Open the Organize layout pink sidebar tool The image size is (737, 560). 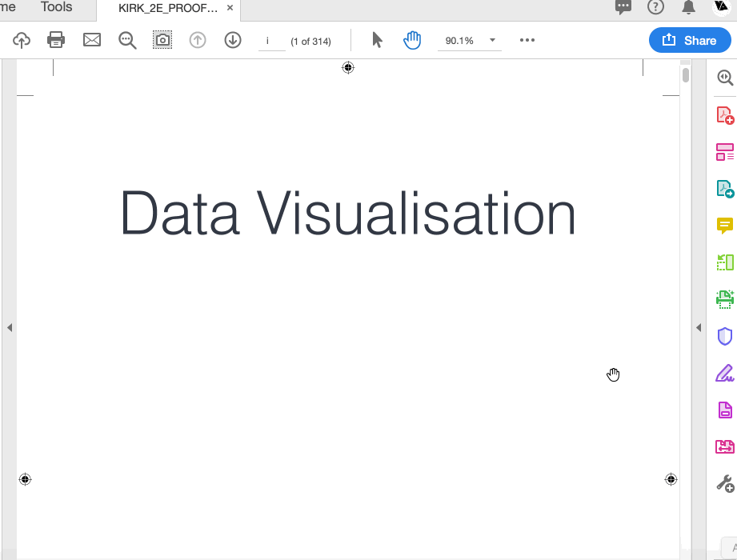(725, 152)
